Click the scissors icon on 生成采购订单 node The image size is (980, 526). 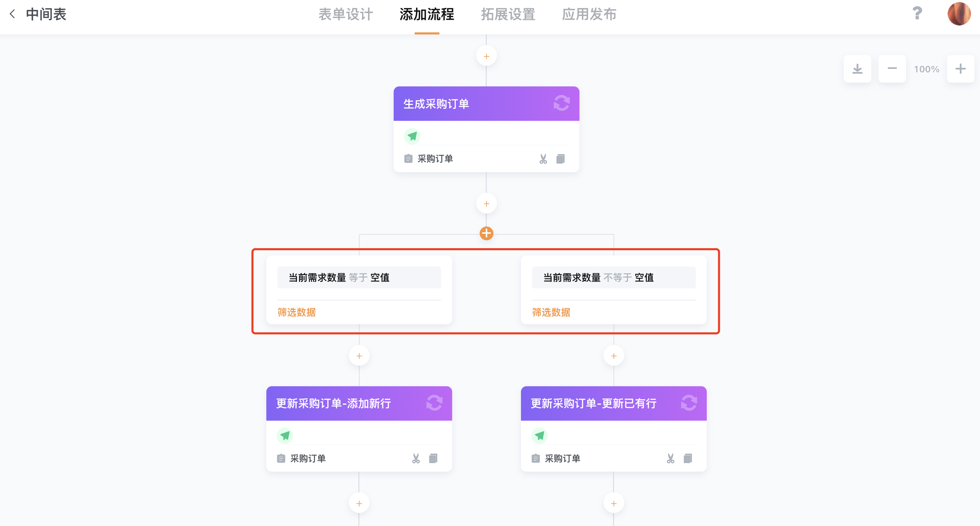[543, 159]
